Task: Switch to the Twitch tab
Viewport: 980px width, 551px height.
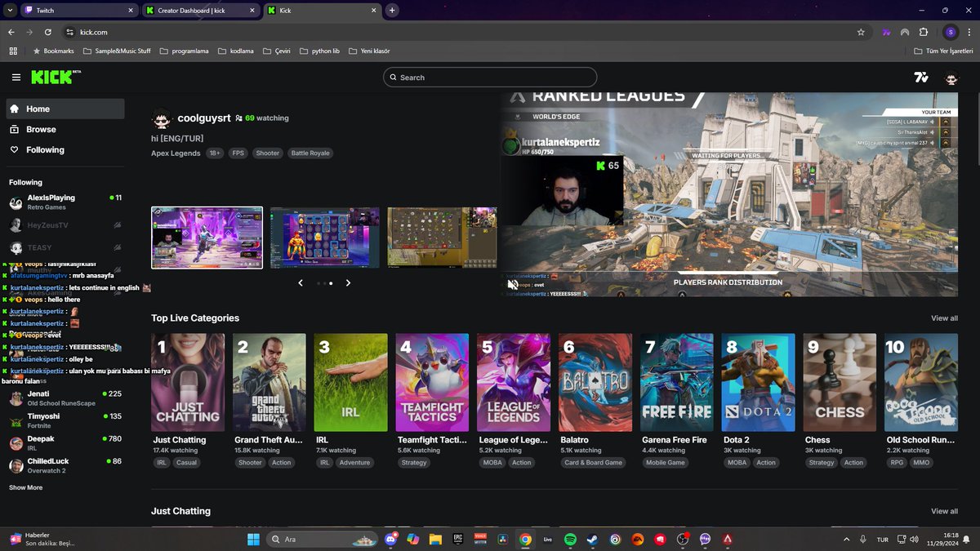Action: [79, 11]
